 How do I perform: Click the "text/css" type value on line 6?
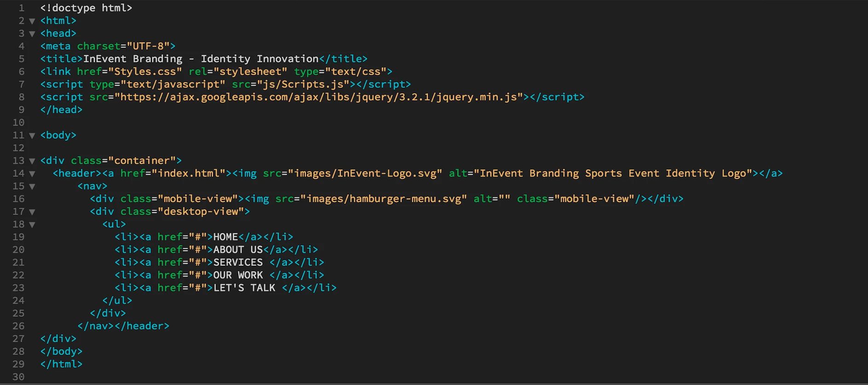(x=356, y=71)
